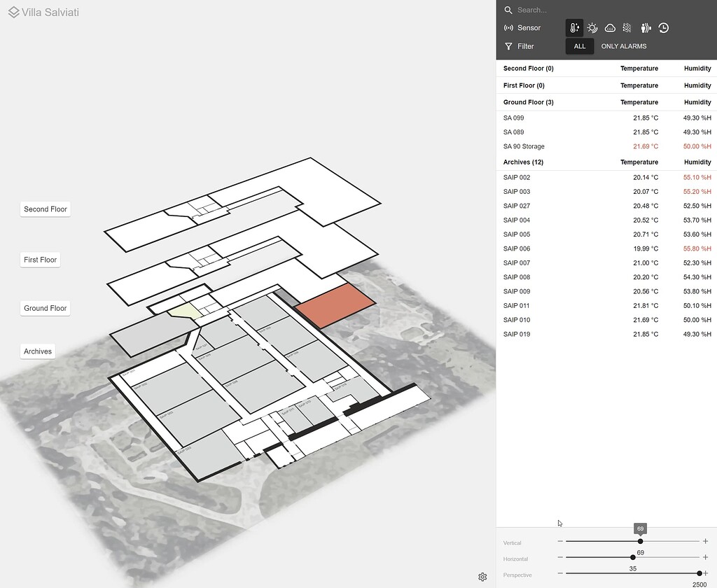The image size is (717, 588).
Task: Click the Filter funnel icon
Action: (x=508, y=46)
